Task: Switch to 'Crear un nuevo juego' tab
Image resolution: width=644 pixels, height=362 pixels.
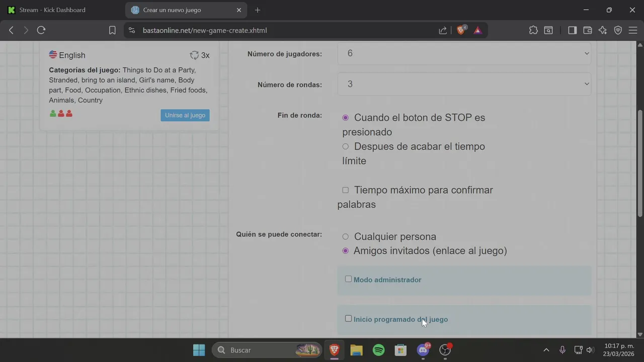Action: [185, 10]
